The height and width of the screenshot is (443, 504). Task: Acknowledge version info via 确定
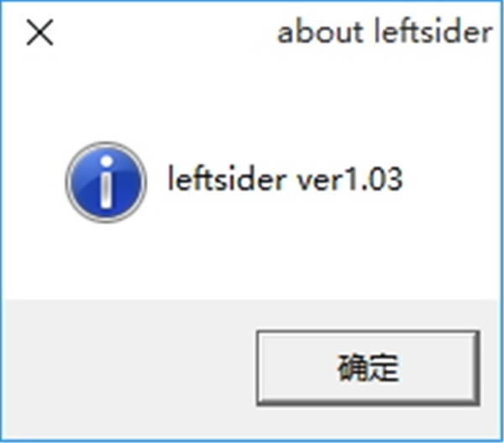pyautogui.click(x=368, y=367)
